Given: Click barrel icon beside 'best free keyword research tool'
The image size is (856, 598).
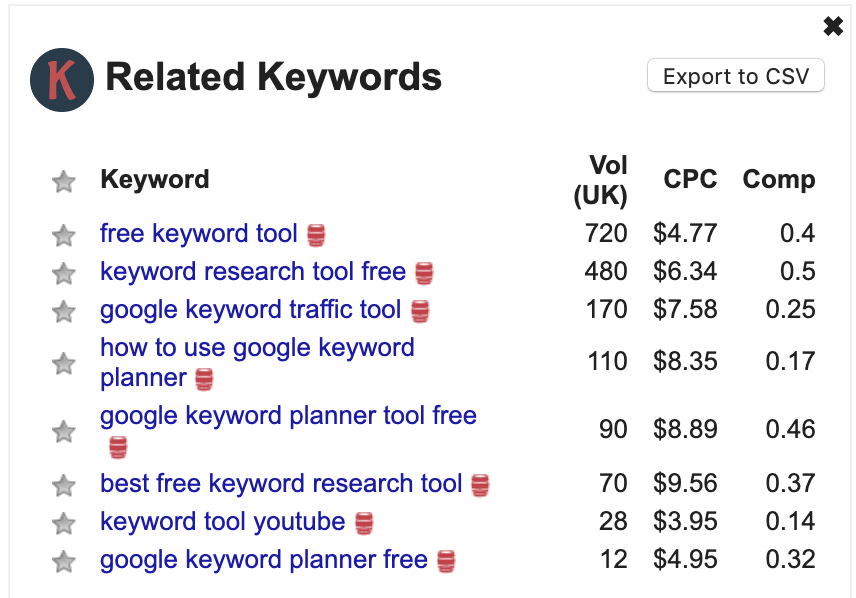Looking at the screenshot, I should (x=480, y=485).
